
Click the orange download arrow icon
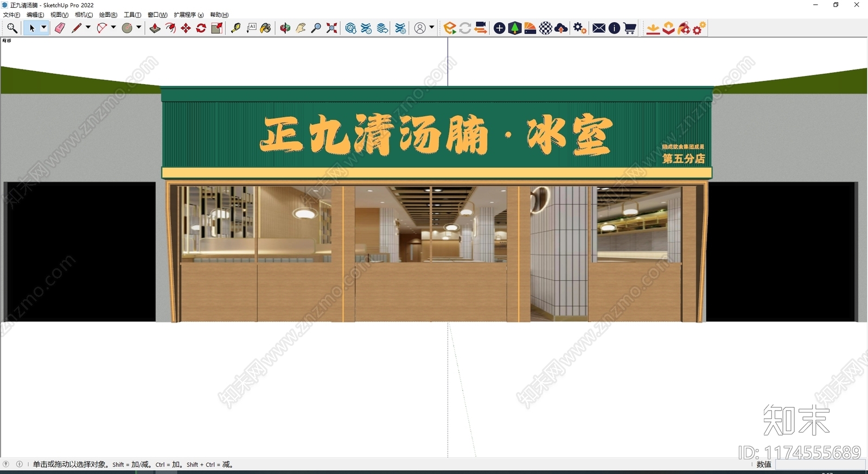653,28
